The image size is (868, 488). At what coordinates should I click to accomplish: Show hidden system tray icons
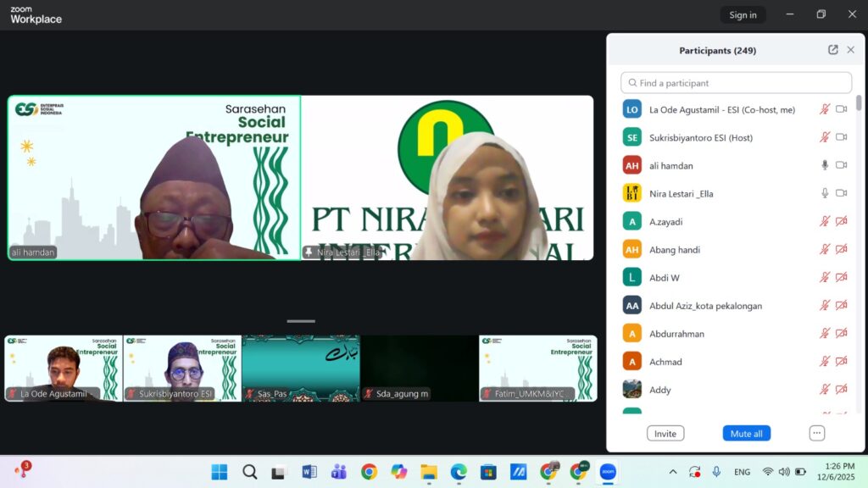tap(673, 472)
